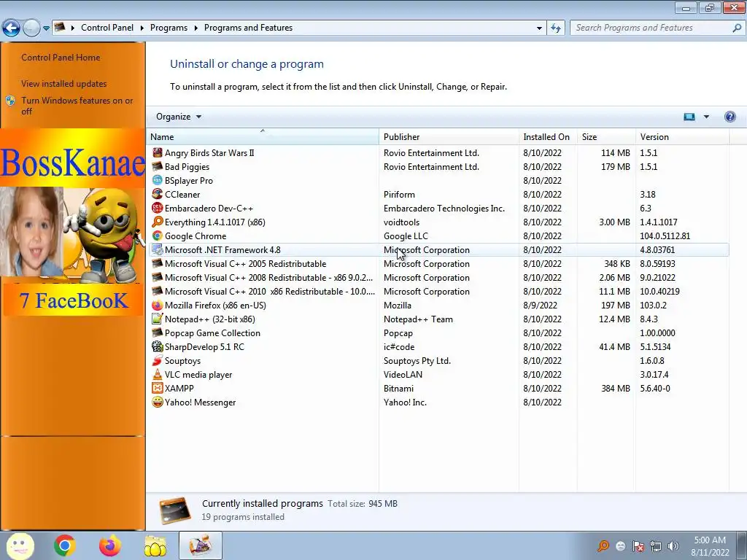747x560 pixels.
Task: Click the Piriform publisher cell
Action: tap(399, 194)
